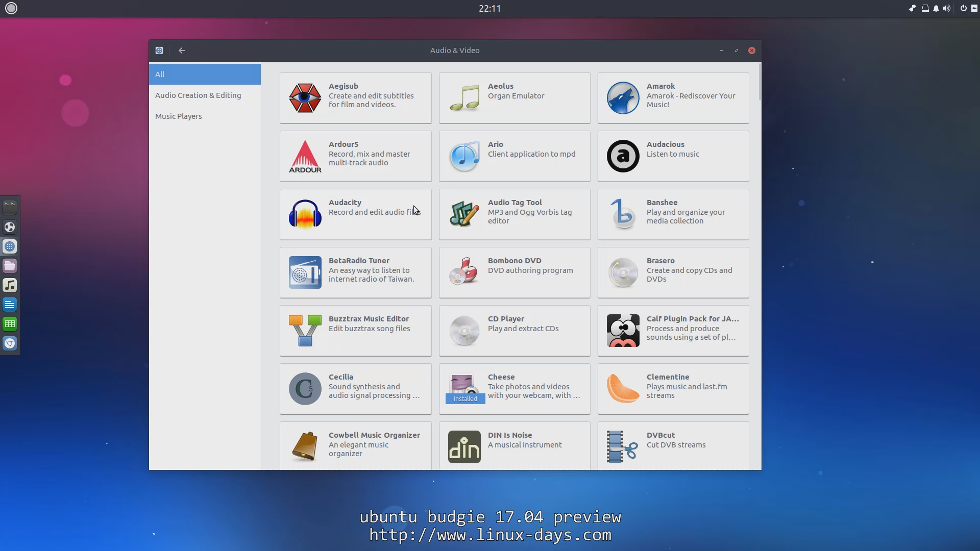Open the Bombono DVD icon
This screenshot has height=551, width=980.
pyautogui.click(x=464, y=272)
